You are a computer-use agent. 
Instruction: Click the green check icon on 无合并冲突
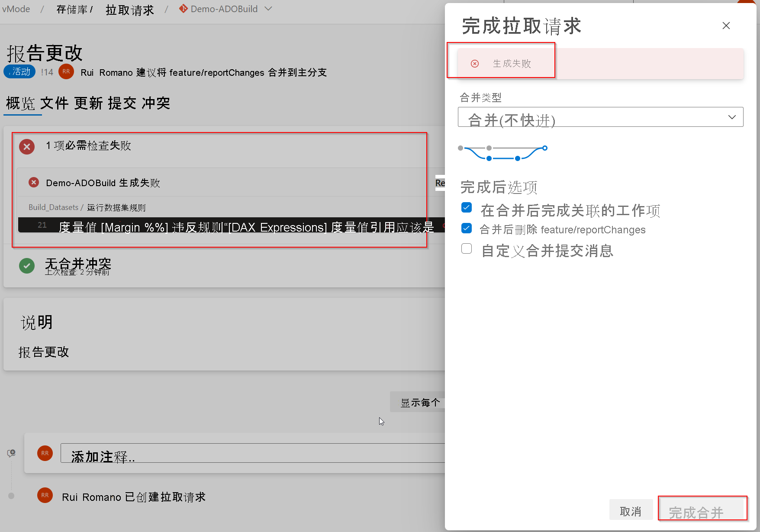pyautogui.click(x=26, y=265)
